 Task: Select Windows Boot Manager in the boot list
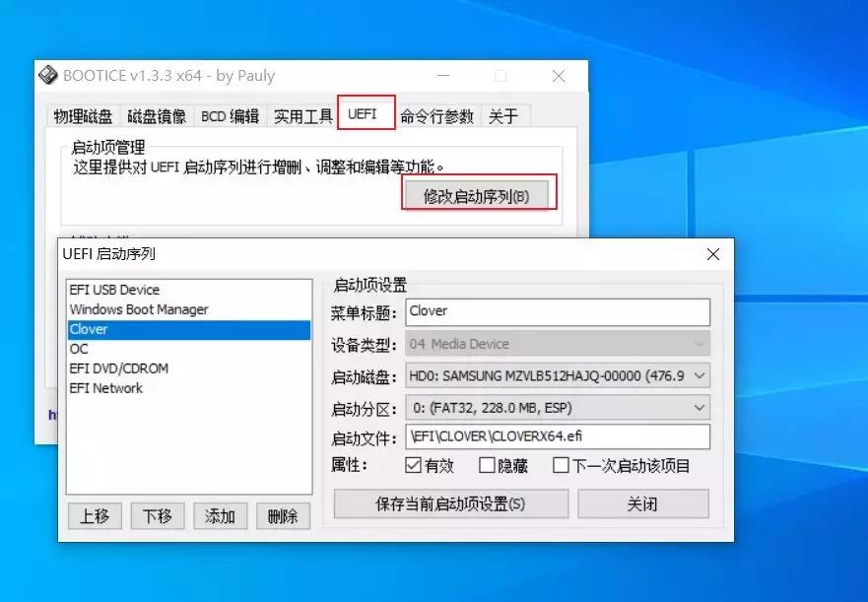tap(138, 310)
